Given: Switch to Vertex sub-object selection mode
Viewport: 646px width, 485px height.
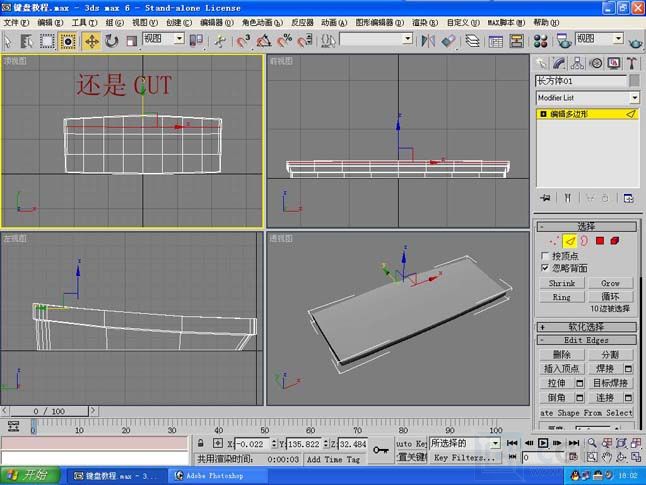Looking at the screenshot, I should [553, 241].
